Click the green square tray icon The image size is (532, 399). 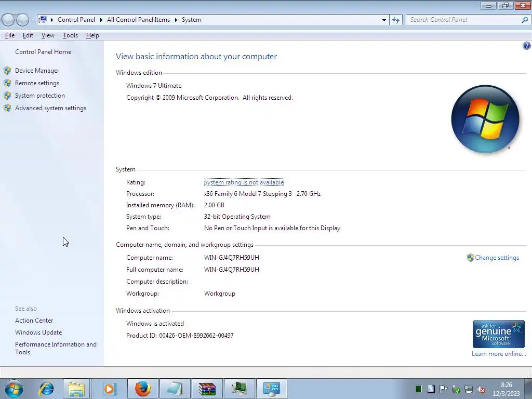tap(419, 389)
